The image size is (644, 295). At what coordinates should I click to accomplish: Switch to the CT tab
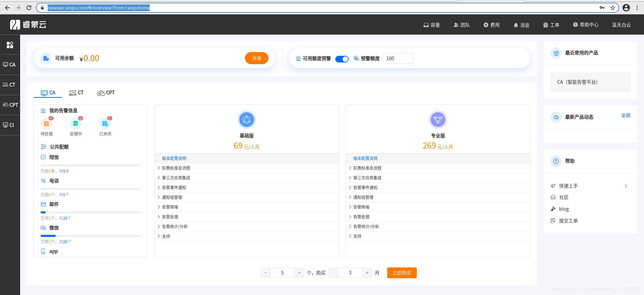click(x=76, y=93)
